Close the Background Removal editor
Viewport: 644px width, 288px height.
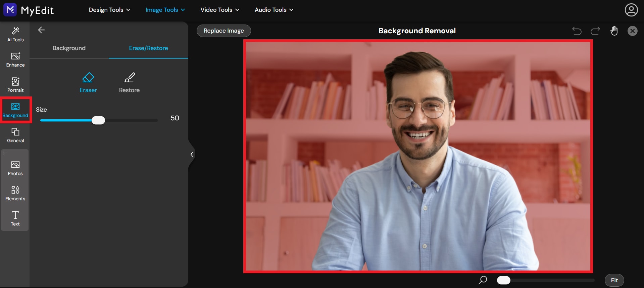tap(633, 31)
